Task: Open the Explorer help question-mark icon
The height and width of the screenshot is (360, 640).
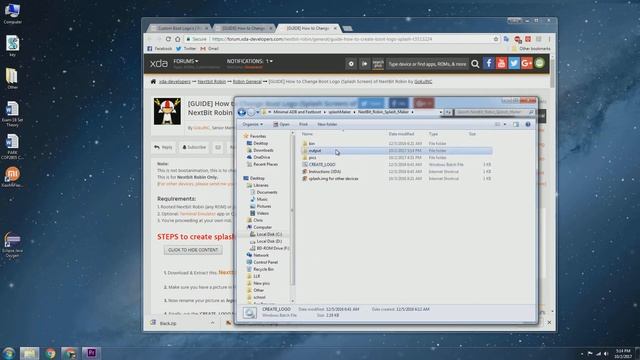Action: tap(528, 124)
